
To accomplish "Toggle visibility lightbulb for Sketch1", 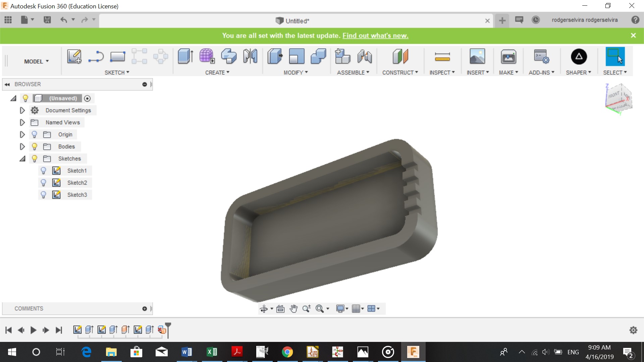I will [43, 171].
